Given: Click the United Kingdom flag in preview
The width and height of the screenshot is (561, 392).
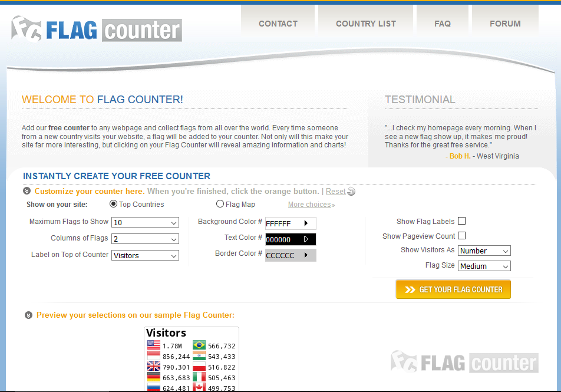Looking at the screenshot, I should (154, 366).
